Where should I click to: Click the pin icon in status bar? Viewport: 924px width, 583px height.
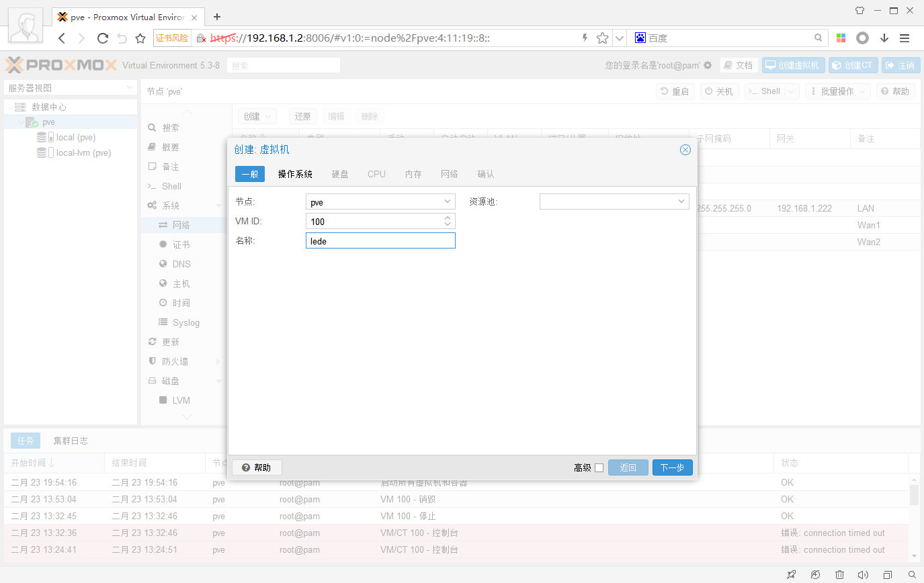coord(791,575)
